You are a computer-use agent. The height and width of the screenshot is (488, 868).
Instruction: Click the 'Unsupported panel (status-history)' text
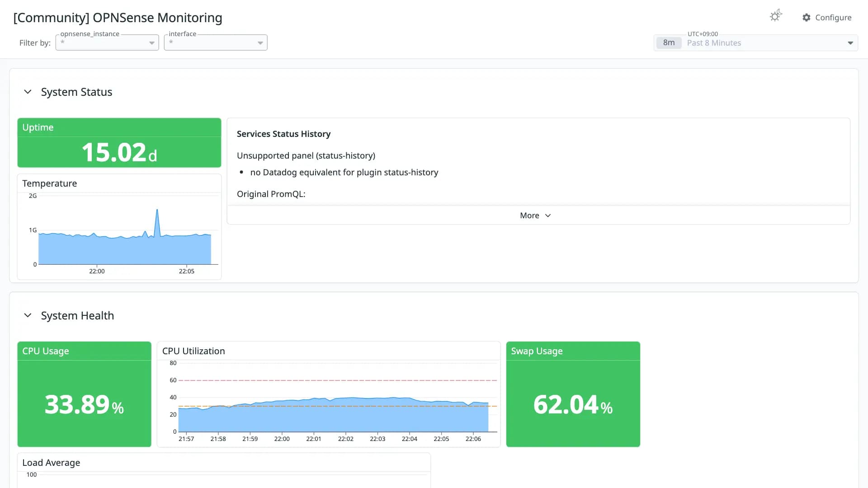[306, 155]
